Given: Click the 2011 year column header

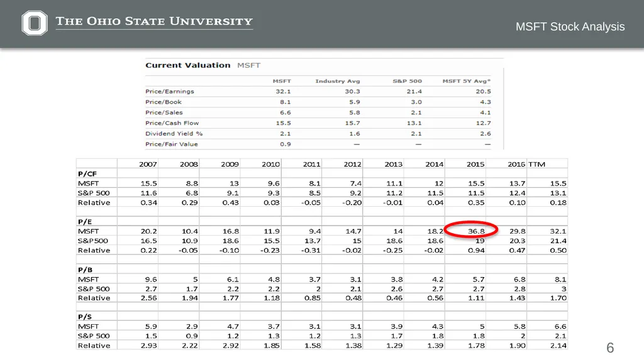Looking at the screenshot, I should (312, 164).
